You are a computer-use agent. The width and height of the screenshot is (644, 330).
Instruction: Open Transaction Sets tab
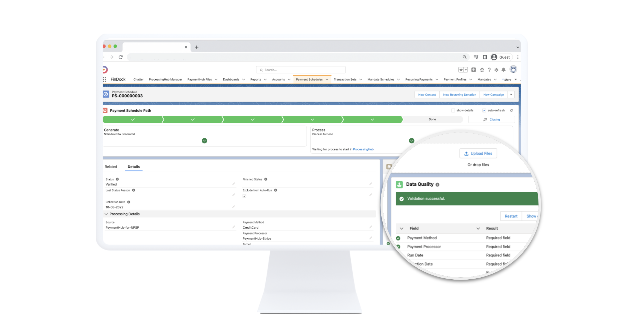click(345, 80)
